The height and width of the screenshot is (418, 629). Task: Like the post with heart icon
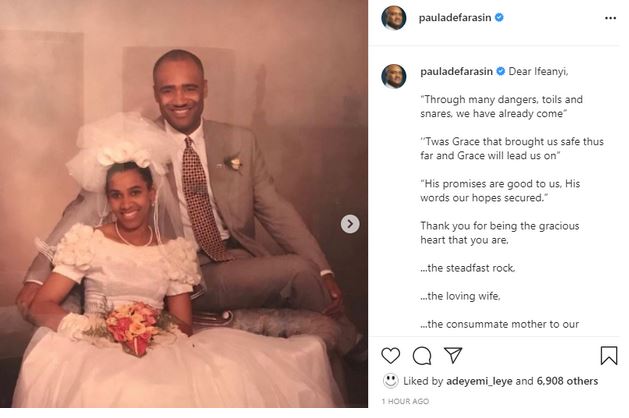pyautogui.click(x=390, y=356)
